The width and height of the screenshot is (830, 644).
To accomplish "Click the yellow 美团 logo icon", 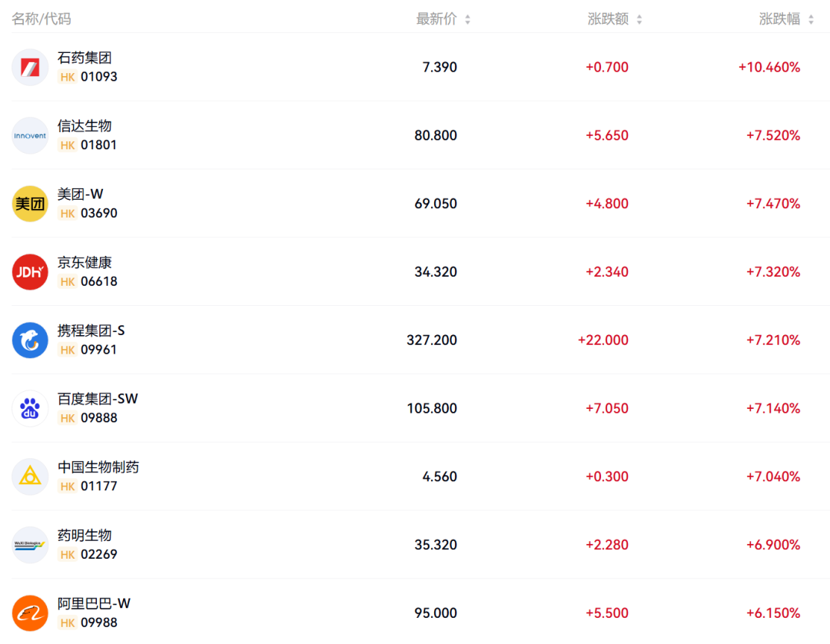I will 30,204.
